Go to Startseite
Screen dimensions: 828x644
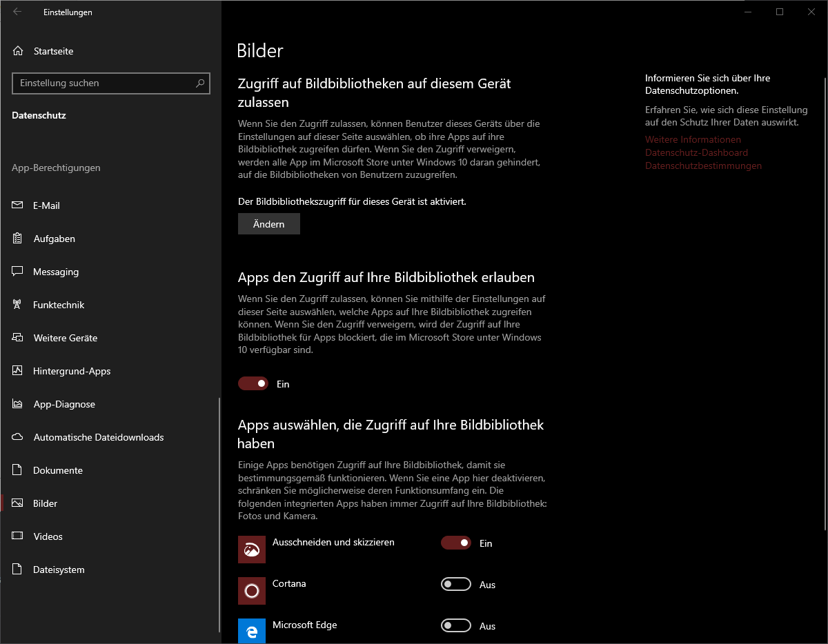tap(110, 51)
